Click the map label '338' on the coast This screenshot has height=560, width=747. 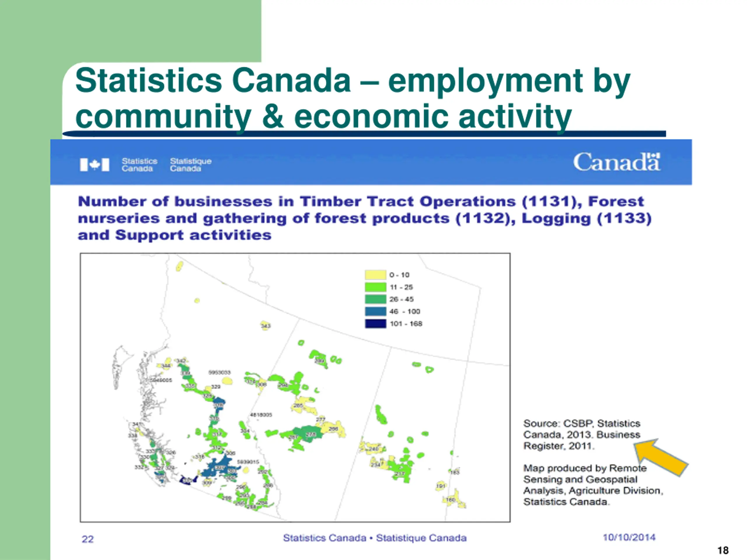tap(132, 435)
